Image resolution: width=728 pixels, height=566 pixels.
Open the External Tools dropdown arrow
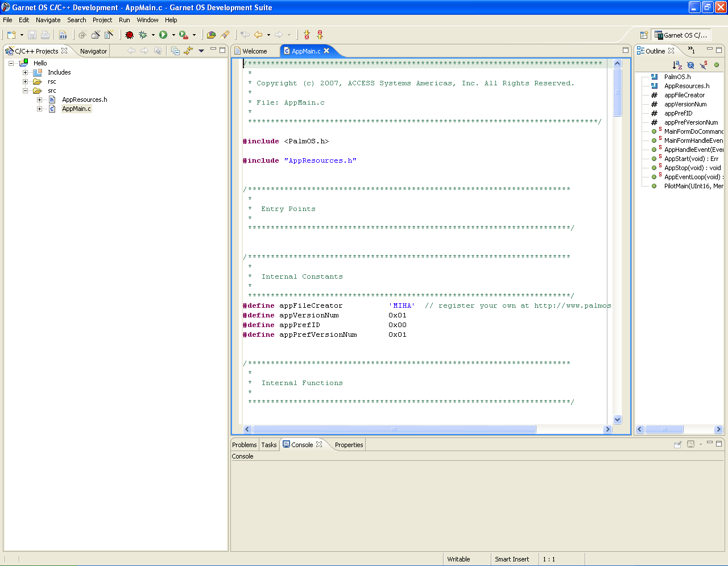194,35
